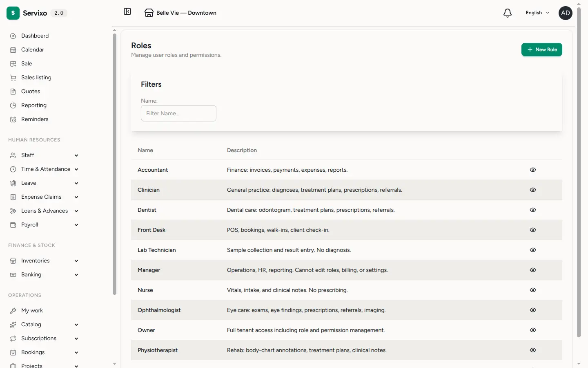Focus the Filter Name input field
The image size is (588, 368).
[x=178, y=113]
